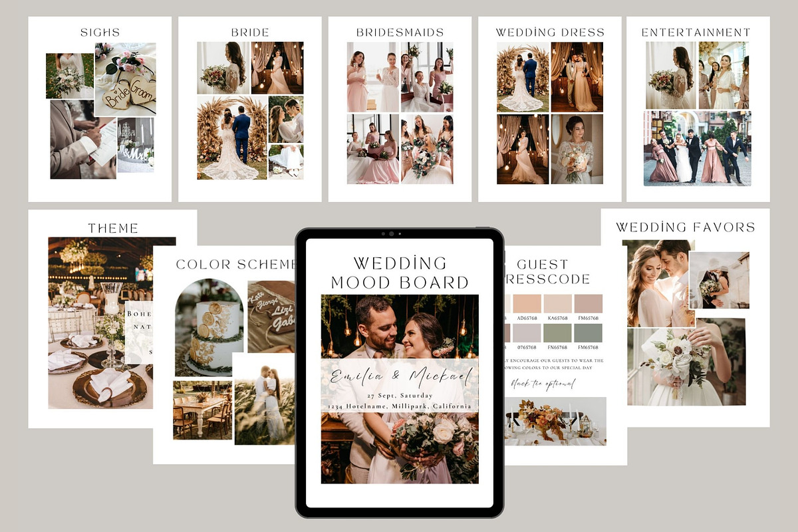
Task: Click the black tie optional script text
Action: pos(543,384)
